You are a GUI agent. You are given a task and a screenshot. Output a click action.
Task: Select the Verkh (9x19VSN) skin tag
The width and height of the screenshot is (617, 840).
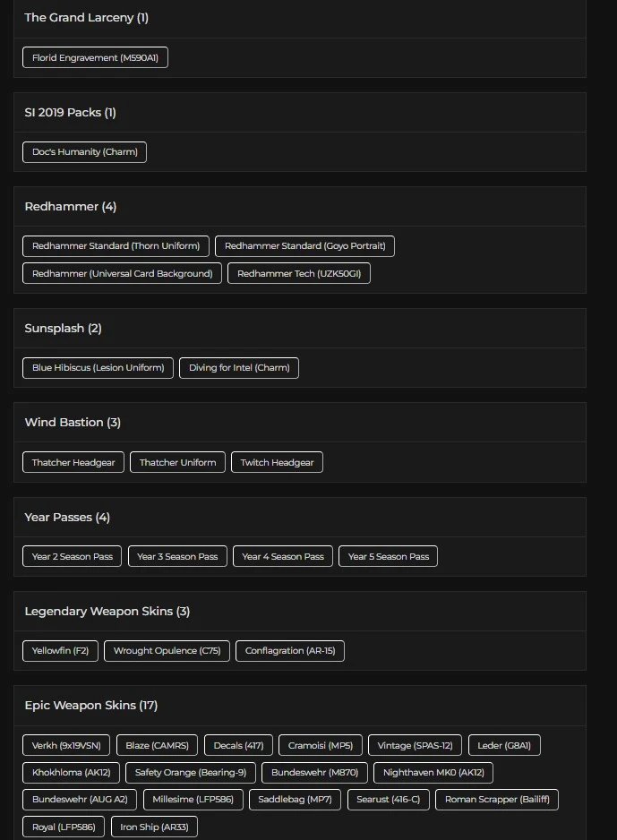(x=66, y=746)
